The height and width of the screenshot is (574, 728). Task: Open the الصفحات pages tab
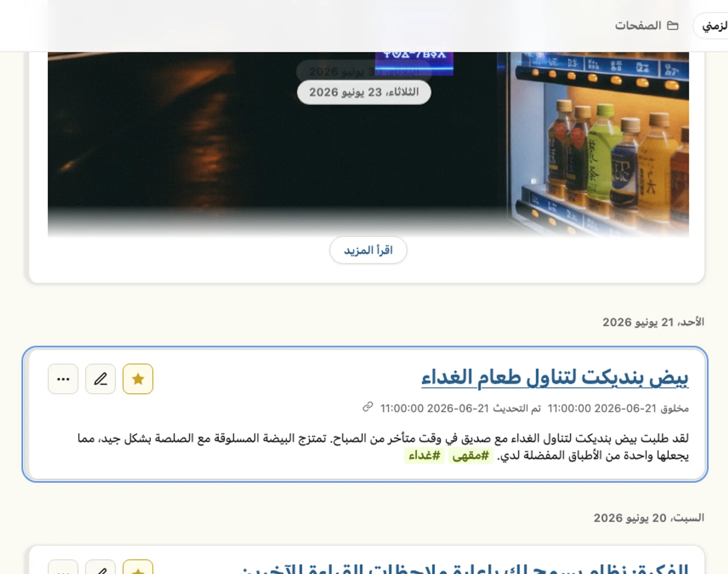[646, 25]
